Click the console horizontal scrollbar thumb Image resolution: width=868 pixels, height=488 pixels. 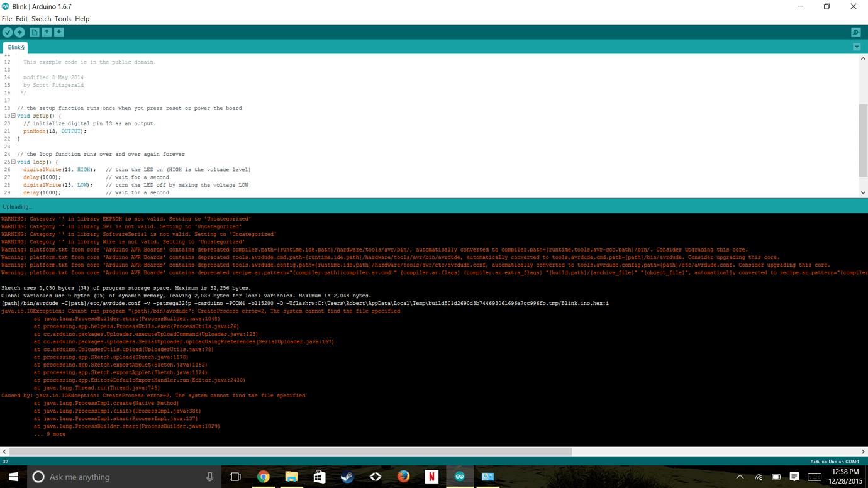pyautogui.click(x=291, y=452)
